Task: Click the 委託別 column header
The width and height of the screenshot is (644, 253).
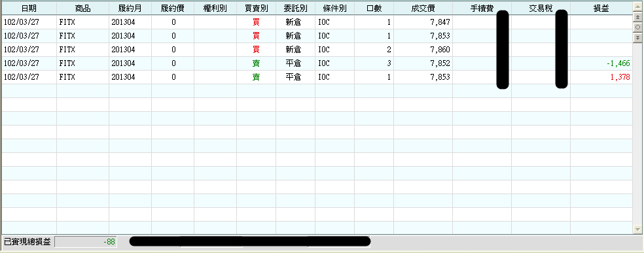Action: [x=295, y=8]
